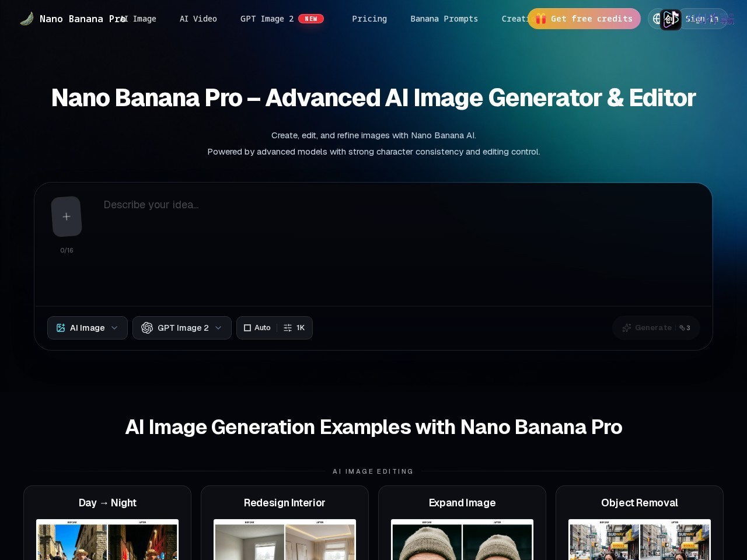The image size is (747, 560).
Task: Click the Expand Image card title
Action: pyautogui.click(x=462, y=503)
